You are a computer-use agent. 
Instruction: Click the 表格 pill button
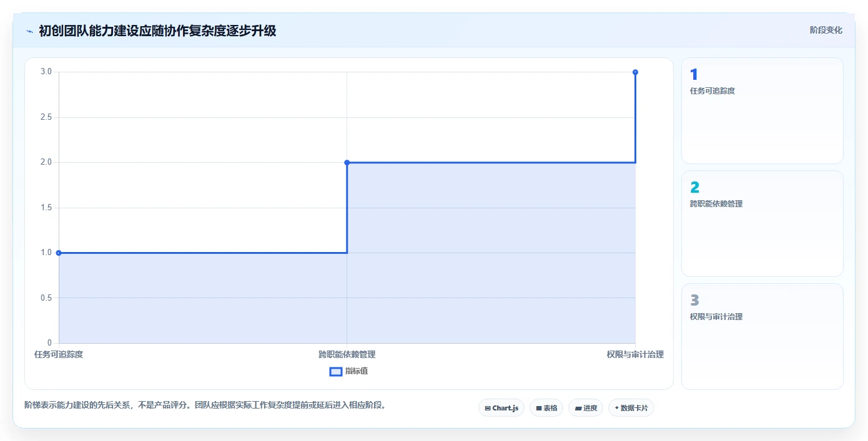[546, 408]
